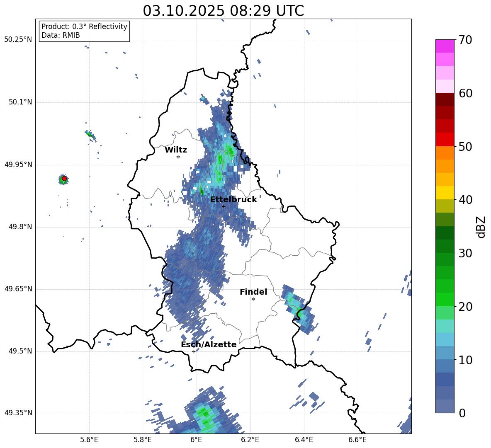Click the Wiltz station cross marker
This screenshot has width=491, height=448.
pos(178,157)
